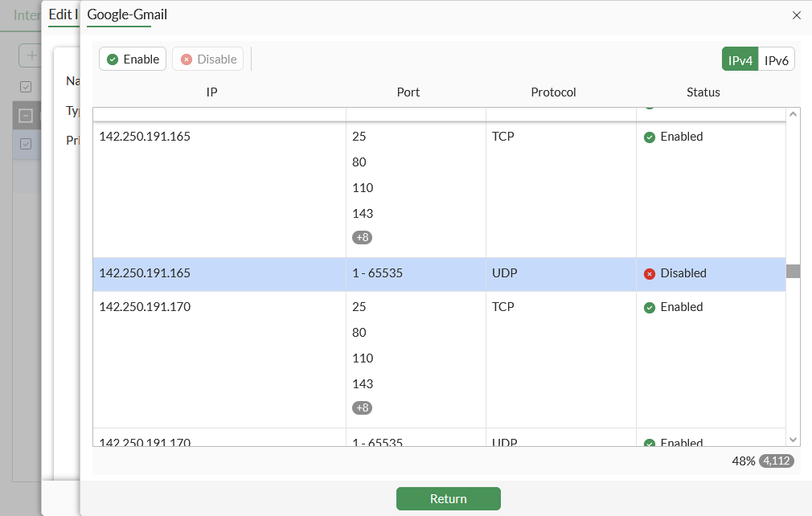
Task: Close the Google-Gmail dialog with the X
Action: (x=796, y=15)
